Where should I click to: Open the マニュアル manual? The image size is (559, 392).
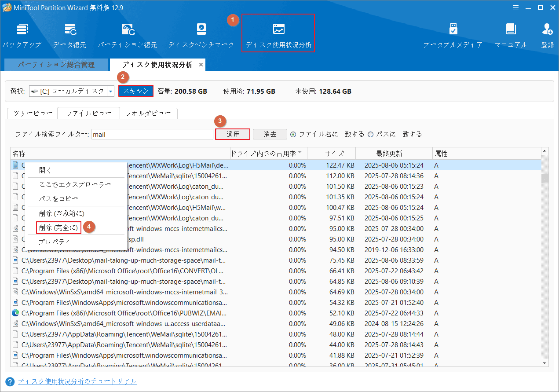tap(511, 36)
